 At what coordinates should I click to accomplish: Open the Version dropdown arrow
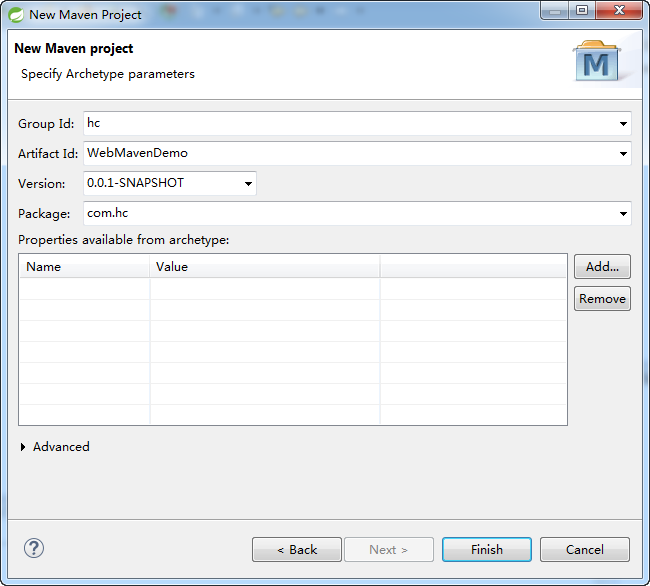248,184
